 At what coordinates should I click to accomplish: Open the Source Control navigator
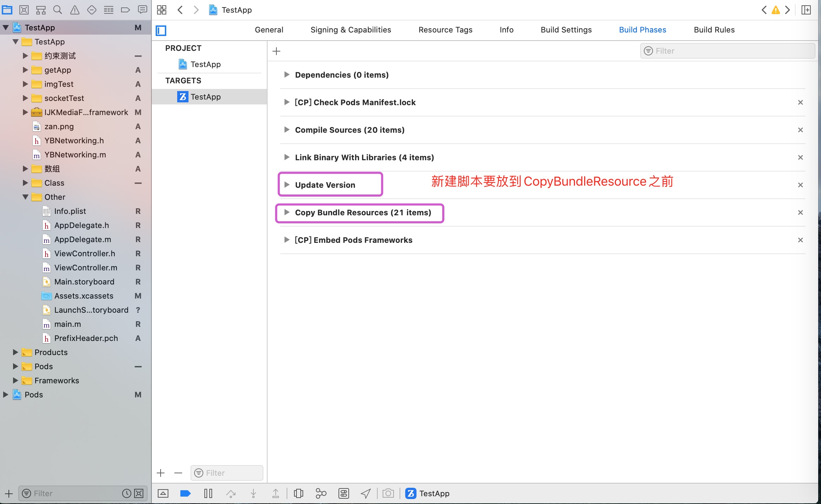24,10
